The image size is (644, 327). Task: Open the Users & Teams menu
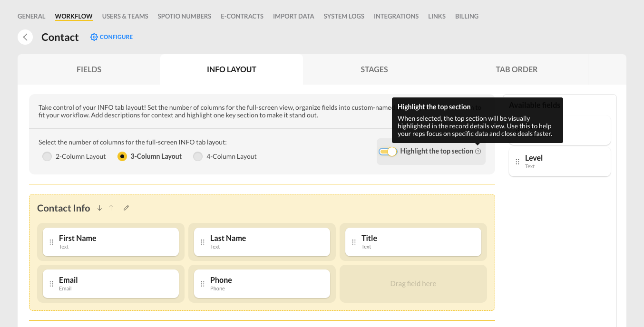point(125,16)
